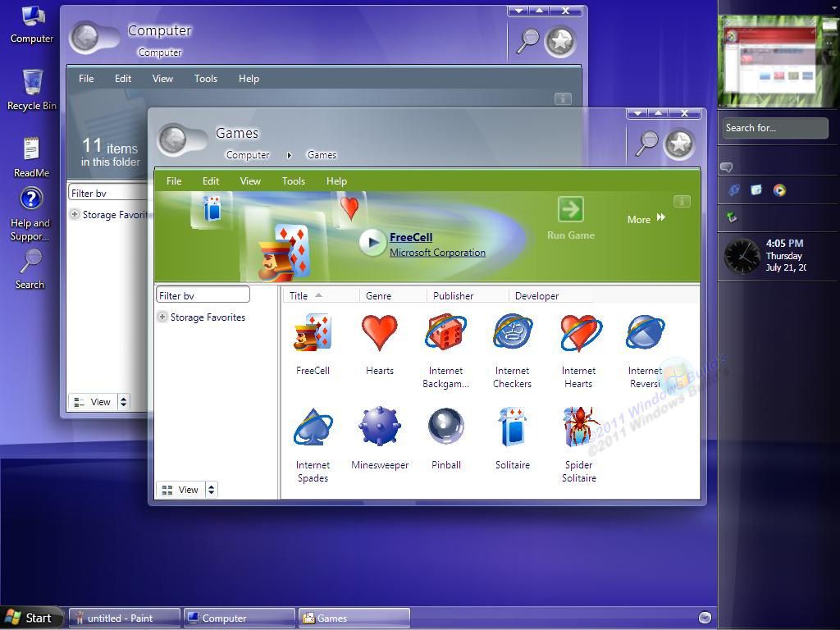This screenshot has width=840, height=630.
Task: Open the Help menu in Games window
Action: point(336,181)
